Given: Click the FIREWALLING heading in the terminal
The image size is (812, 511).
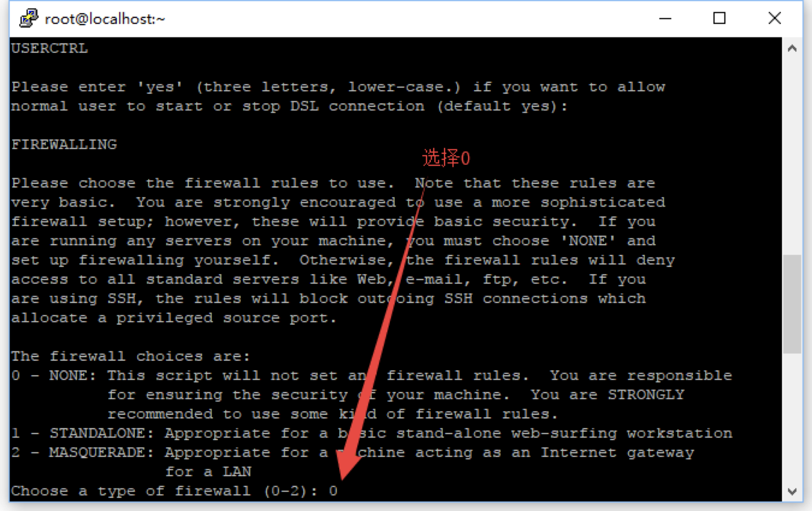Looking at the screenshot, I should [64, 144].
